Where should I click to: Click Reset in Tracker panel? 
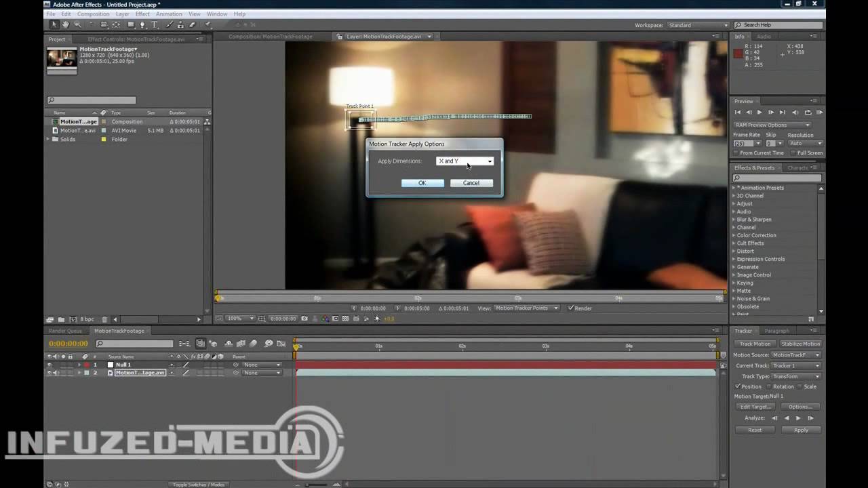[x=755, y=430]
